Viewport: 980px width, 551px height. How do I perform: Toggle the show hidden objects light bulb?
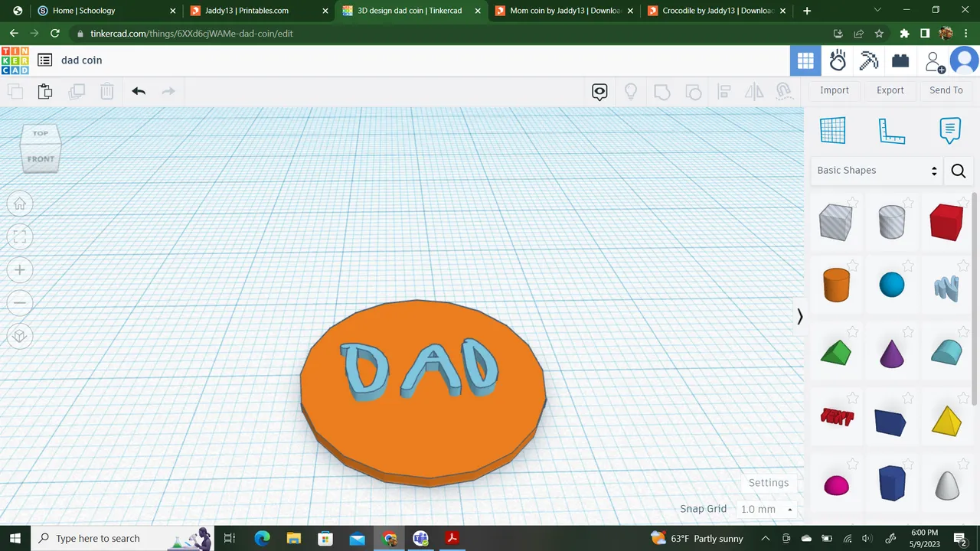click(630, 91)
